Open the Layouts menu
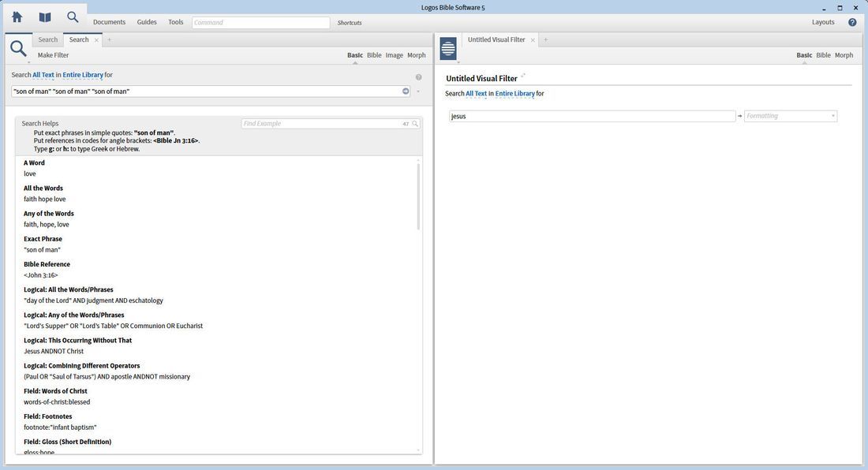The image size is (868, 470). [x=822, y=22]
